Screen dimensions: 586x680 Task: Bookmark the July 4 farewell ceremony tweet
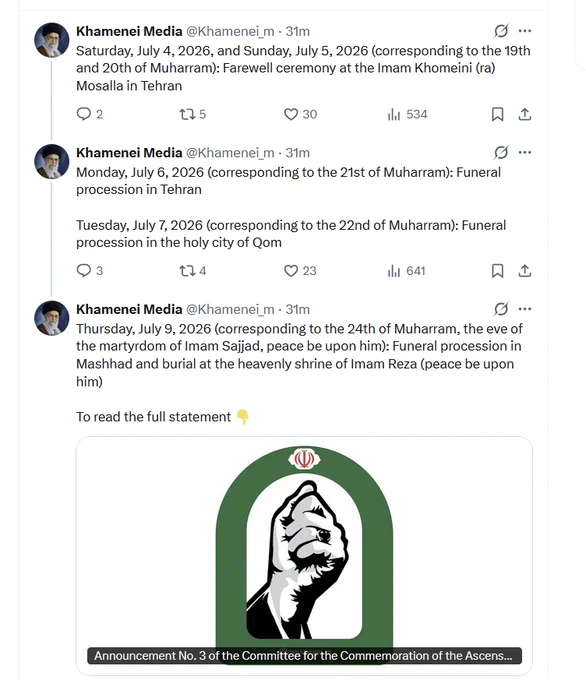click(498, 114)
